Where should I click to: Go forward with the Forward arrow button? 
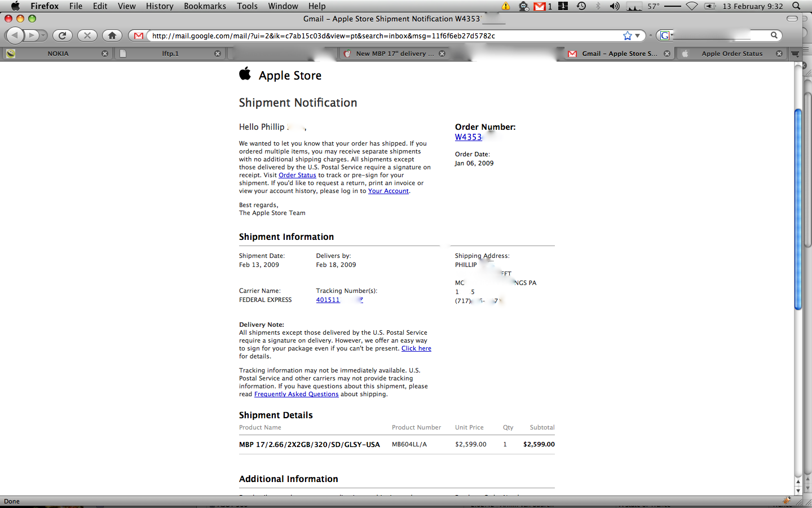pyautogui.click(x=32, y=36)
